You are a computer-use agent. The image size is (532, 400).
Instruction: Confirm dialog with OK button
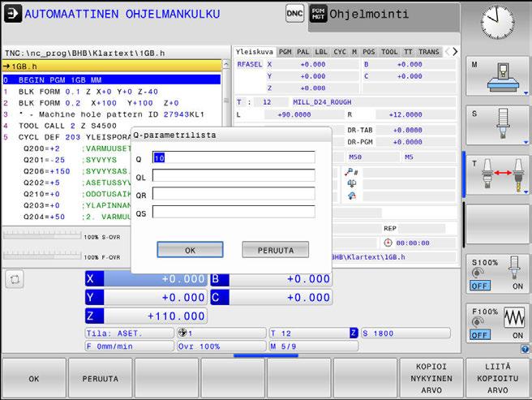[x=190, y=250]
